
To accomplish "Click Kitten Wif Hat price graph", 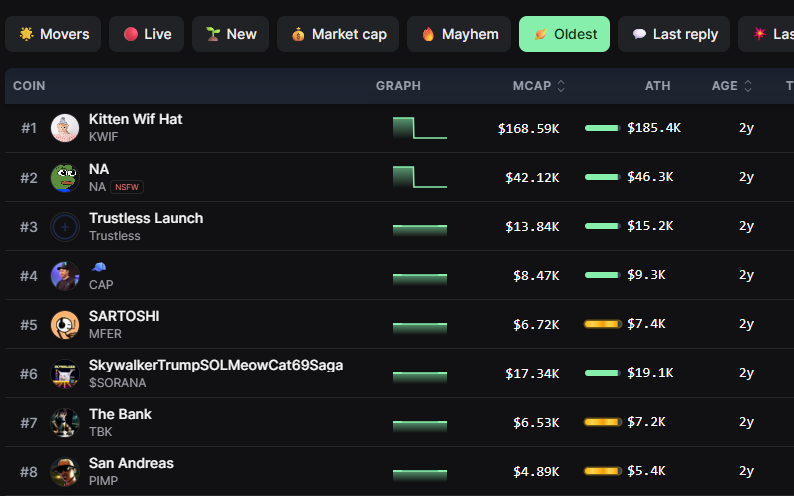I will 420,128.
